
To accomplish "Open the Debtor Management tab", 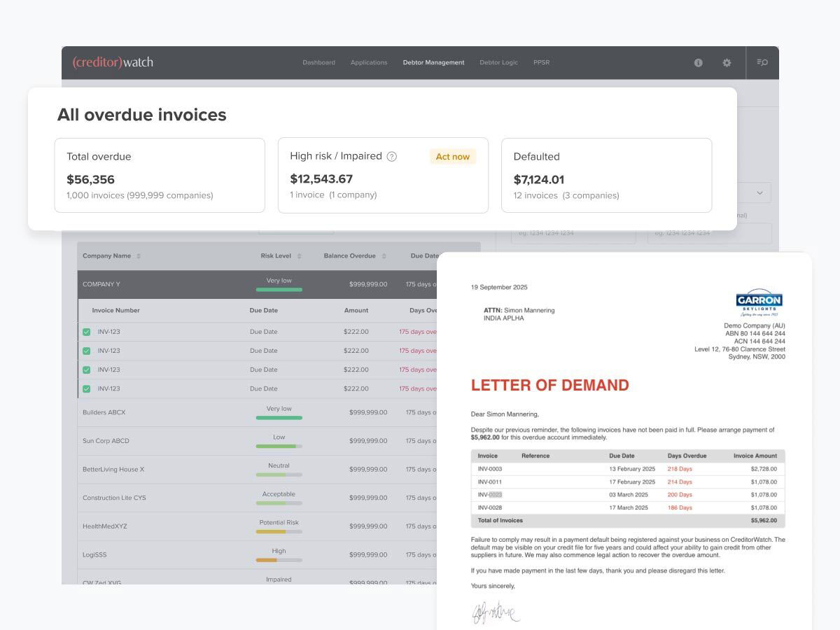I will (x=433, y=62).
